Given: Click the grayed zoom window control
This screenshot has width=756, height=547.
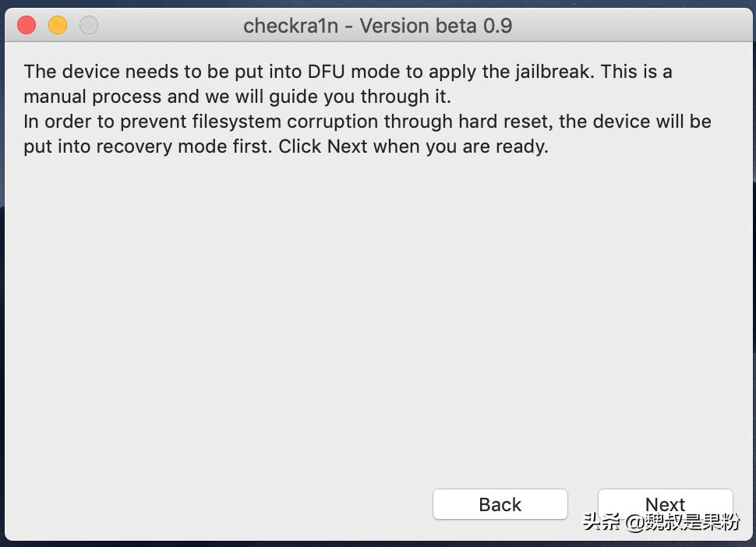Looking at the screenshot, I should tap(88, 25).
